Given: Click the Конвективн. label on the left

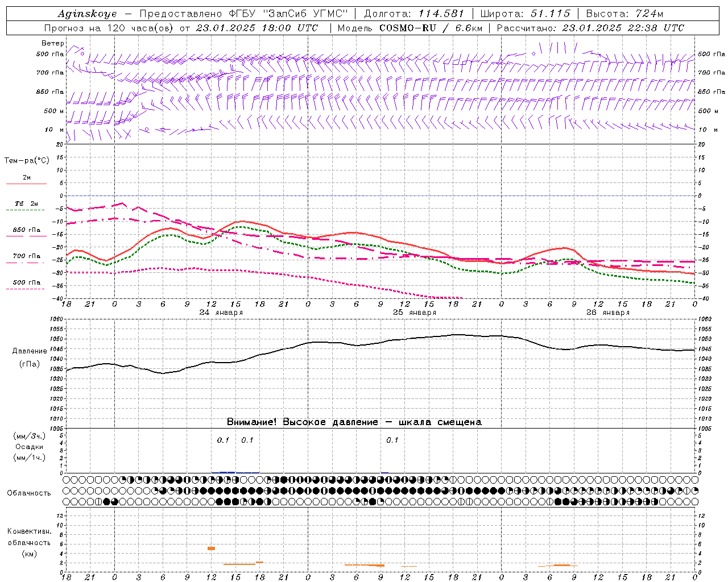Looking at the screenshot, I should tap(29, 531).
